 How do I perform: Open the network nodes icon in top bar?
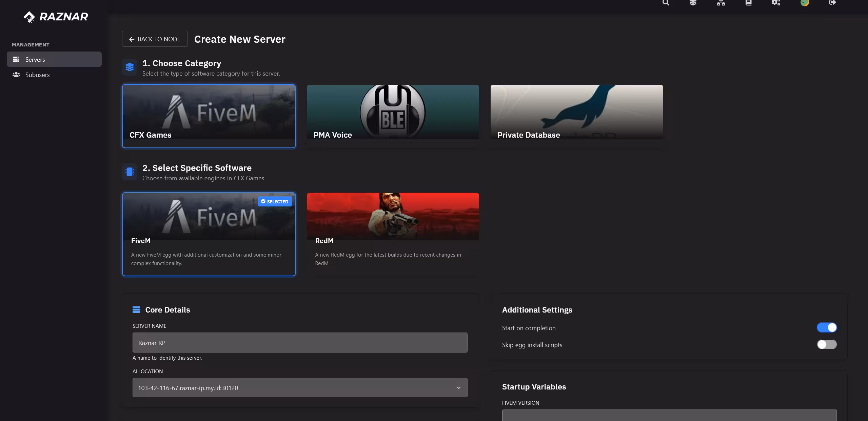(x=721, y=3)
